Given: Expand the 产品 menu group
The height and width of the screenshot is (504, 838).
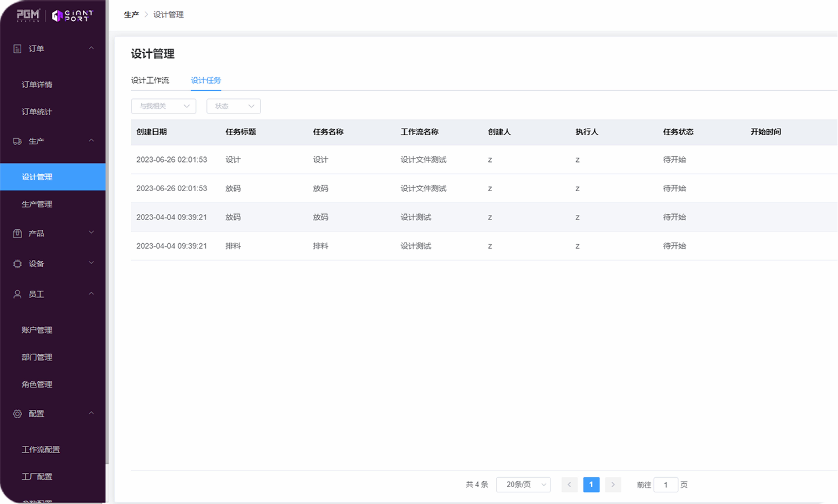Looking at the screenshot, I should (91, 232).
